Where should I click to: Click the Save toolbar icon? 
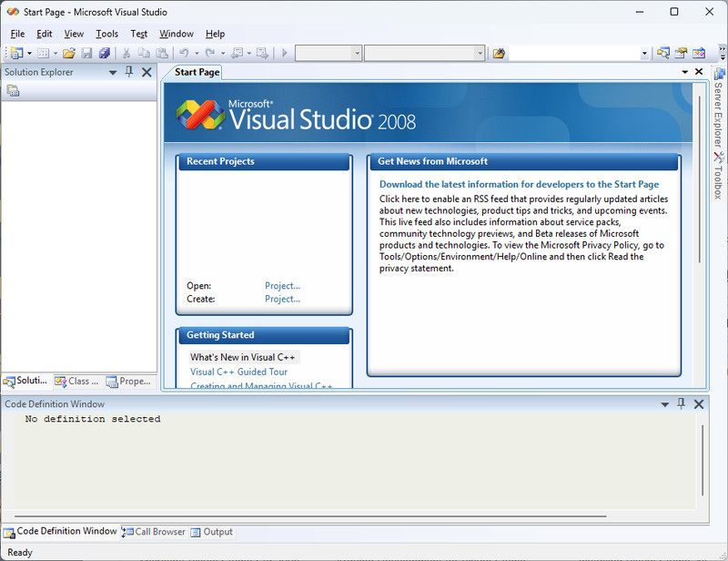(x=86, y=53)
